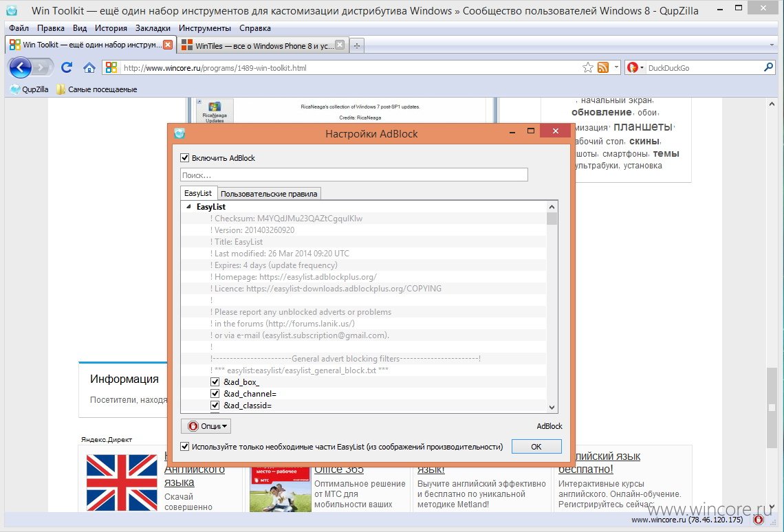Open the Закладки menu
This screenshot has width=784, height=532.
click(x=153, y=28)
